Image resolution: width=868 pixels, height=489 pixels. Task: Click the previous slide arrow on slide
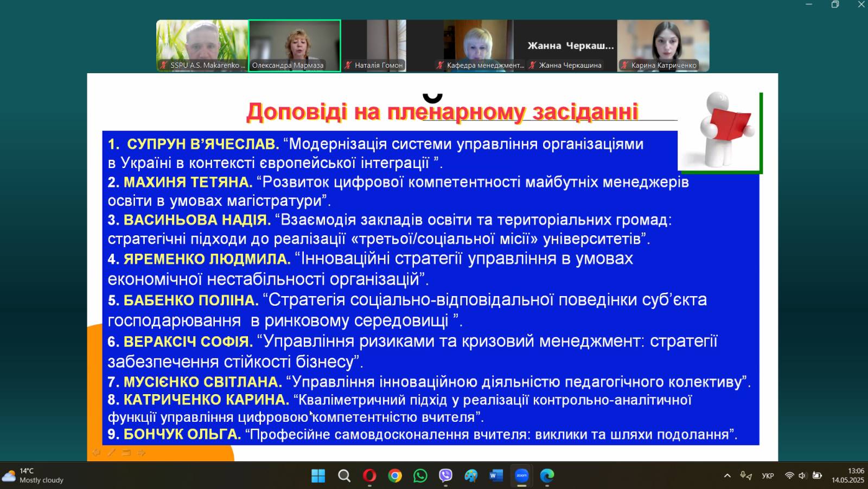click(x=96, y=453)
